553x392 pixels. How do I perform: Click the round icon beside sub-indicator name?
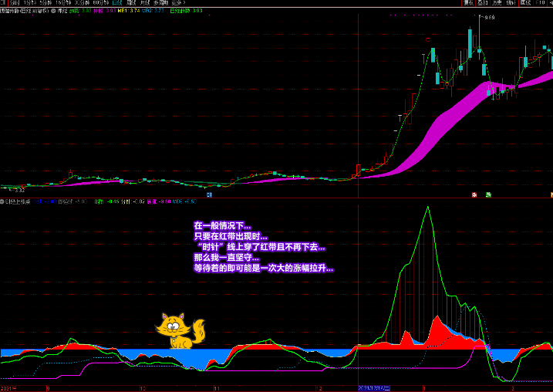3,201
